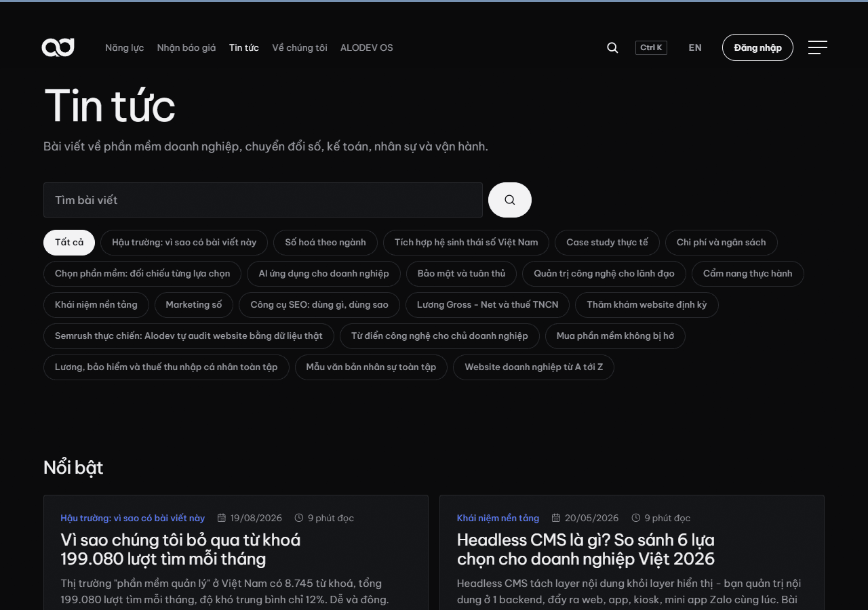The height and width of the screenshot is (610, 868).
Task: Go to Nhận báo giá page
Action: click(186, 47)
